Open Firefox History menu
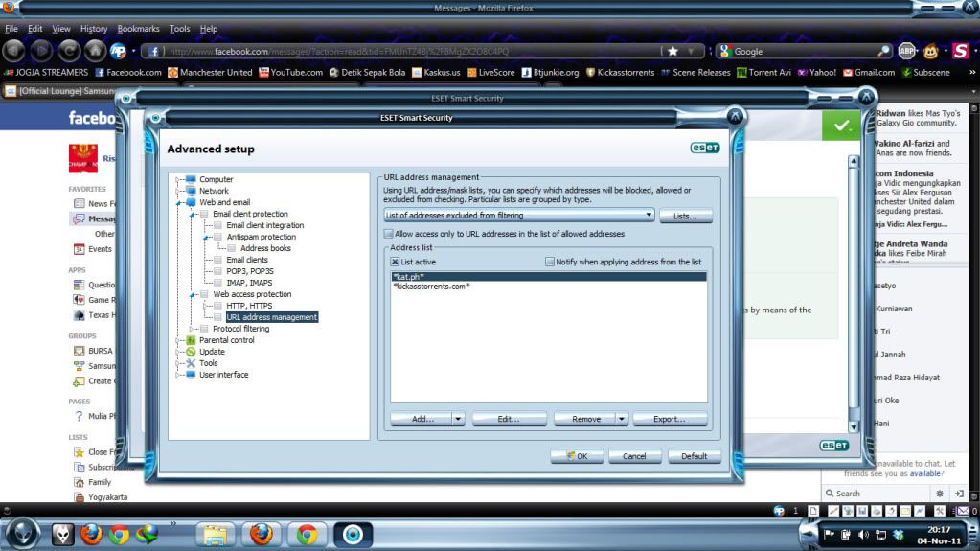 94,29
